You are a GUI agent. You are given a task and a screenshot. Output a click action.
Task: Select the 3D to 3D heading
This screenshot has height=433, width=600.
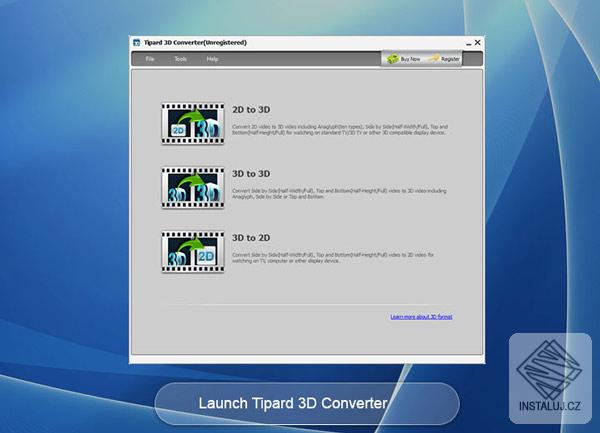251,174
